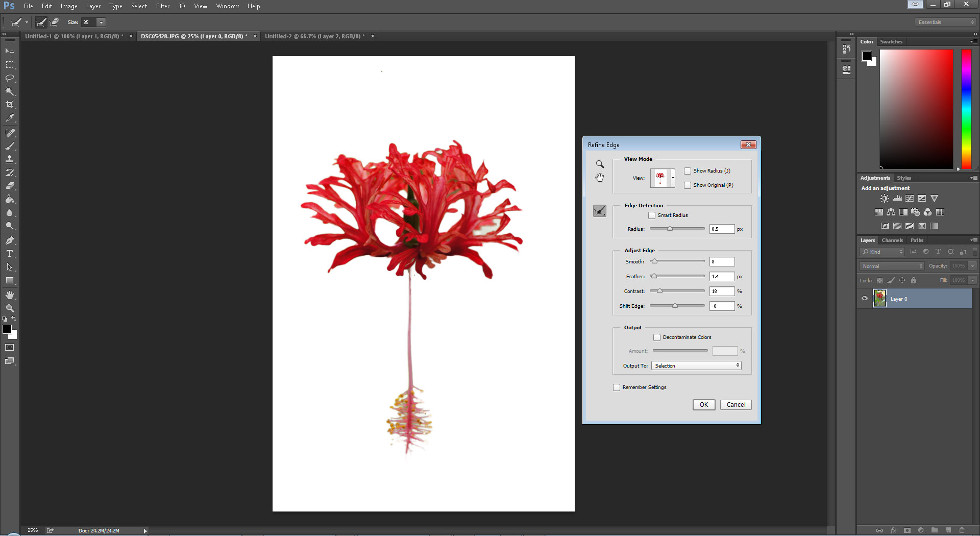
Task: Expand the Essentials workspace dropdown
Action: (x=945, y=22)
